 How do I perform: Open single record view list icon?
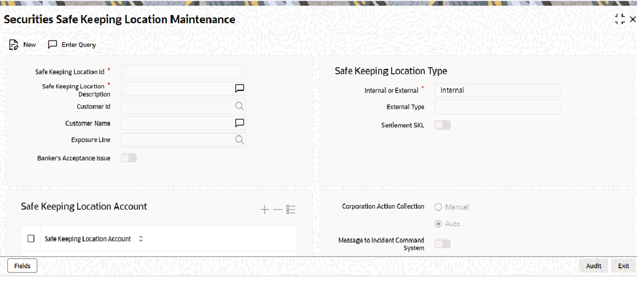tap(291, 210)
